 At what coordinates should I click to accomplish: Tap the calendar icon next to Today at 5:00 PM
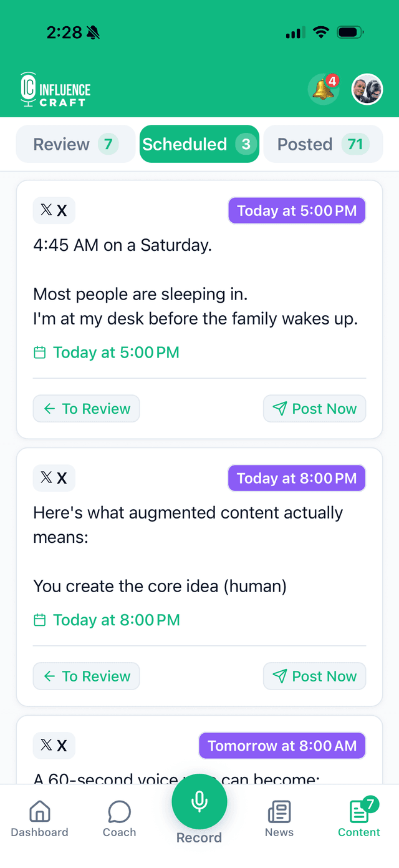click(x=40, y=352)
